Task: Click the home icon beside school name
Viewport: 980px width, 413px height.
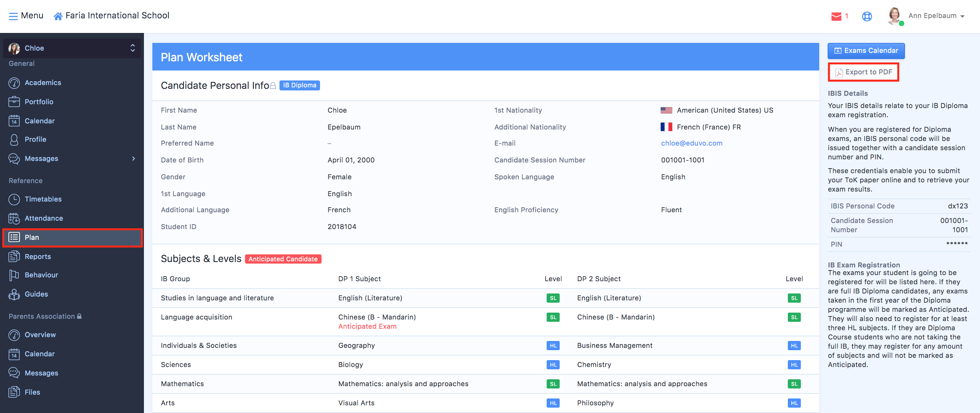Action: pos(58,16)
